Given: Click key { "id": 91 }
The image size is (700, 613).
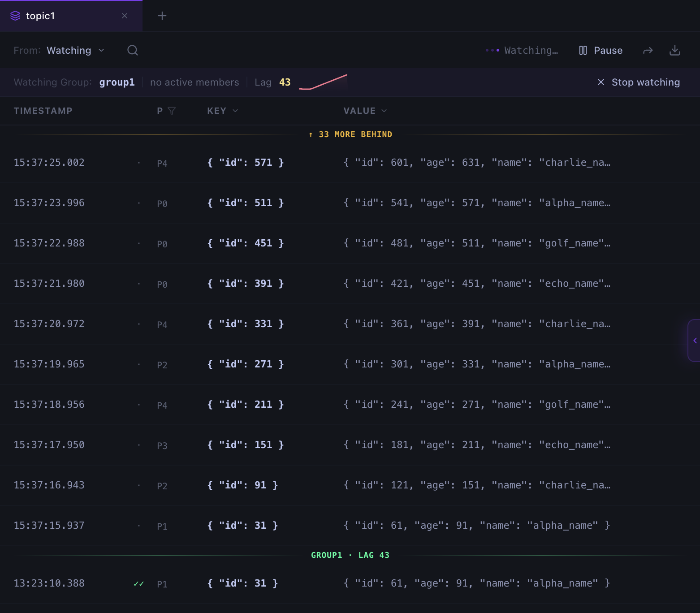Looking at the screenshot, I should point(242,485).
